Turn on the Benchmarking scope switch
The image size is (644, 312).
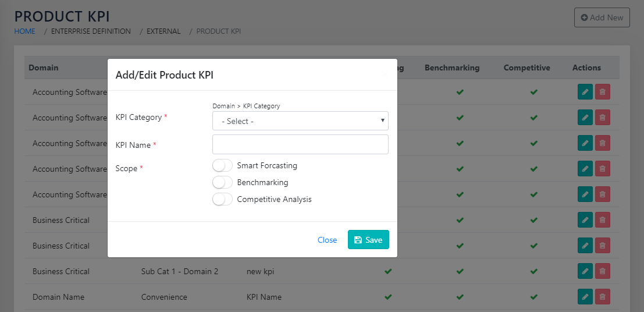[x=222, y=183]
